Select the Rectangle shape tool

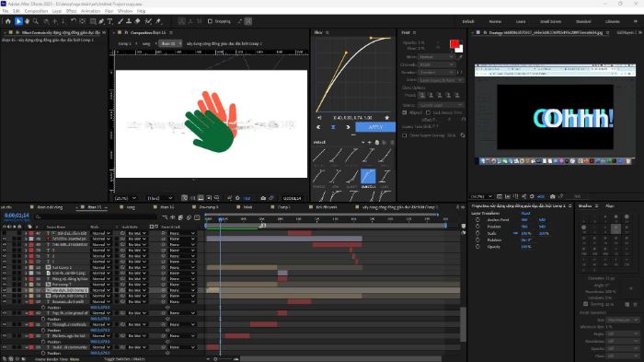pyautogui.click(x=93, y=21)
